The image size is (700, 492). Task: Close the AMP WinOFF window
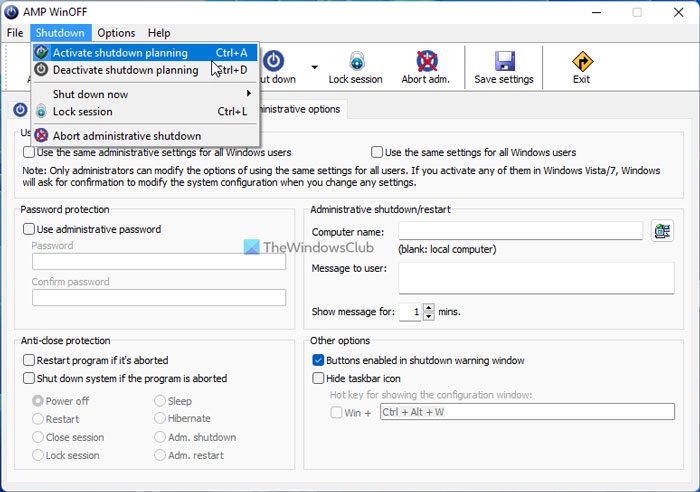click(679, 12)
